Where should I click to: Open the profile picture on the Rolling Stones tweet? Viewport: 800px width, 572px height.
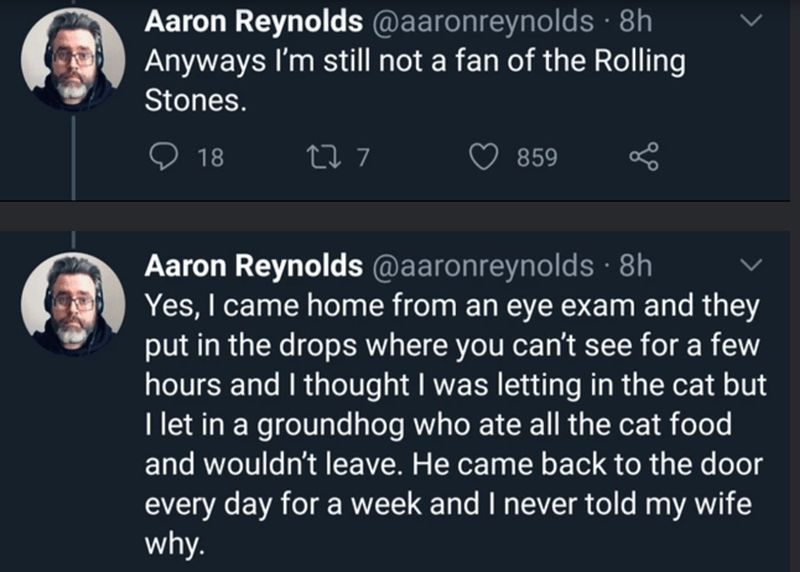coord(73,59)
